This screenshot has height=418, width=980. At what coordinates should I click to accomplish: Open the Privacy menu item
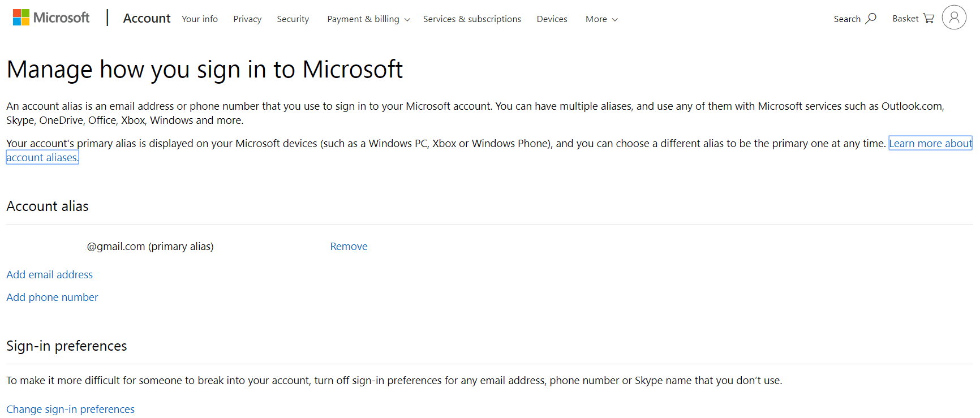pyautogui.click(x=247, y=19)
